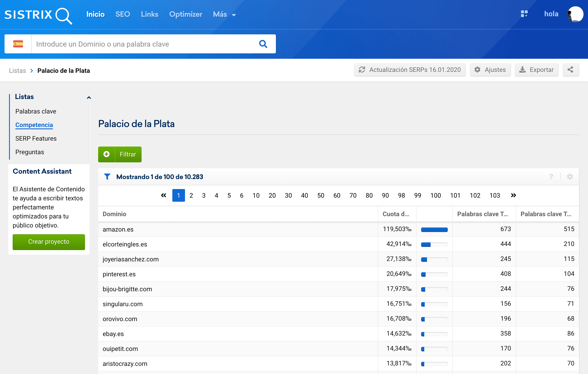Open the Spain flag country selector
This screenshot has width=588, height=374.
pos(18,44)
